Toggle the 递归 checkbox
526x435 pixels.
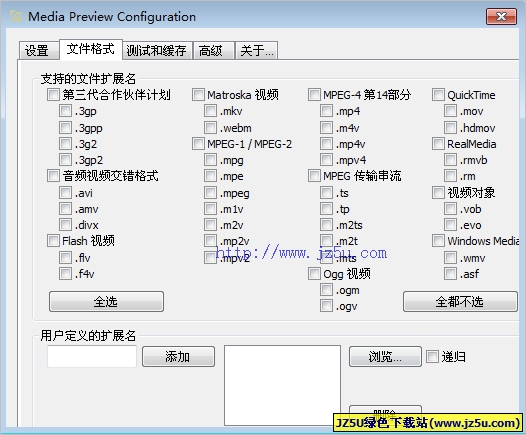[x=432, y=357]
